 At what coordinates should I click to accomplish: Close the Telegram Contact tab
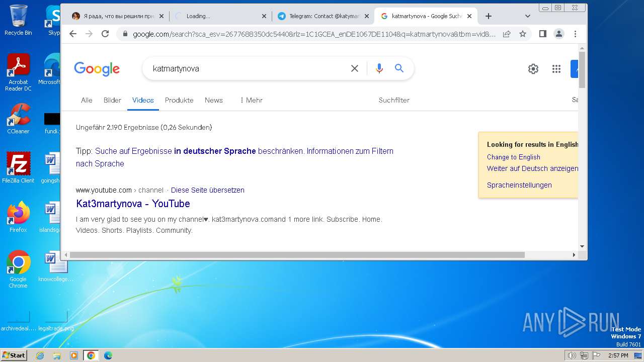coord(367,16)
